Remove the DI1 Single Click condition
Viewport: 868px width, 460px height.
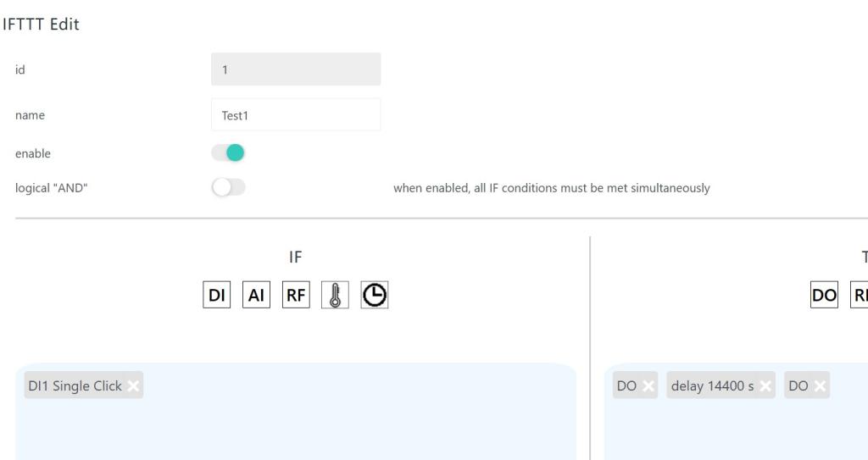click(x=133, y=386)
